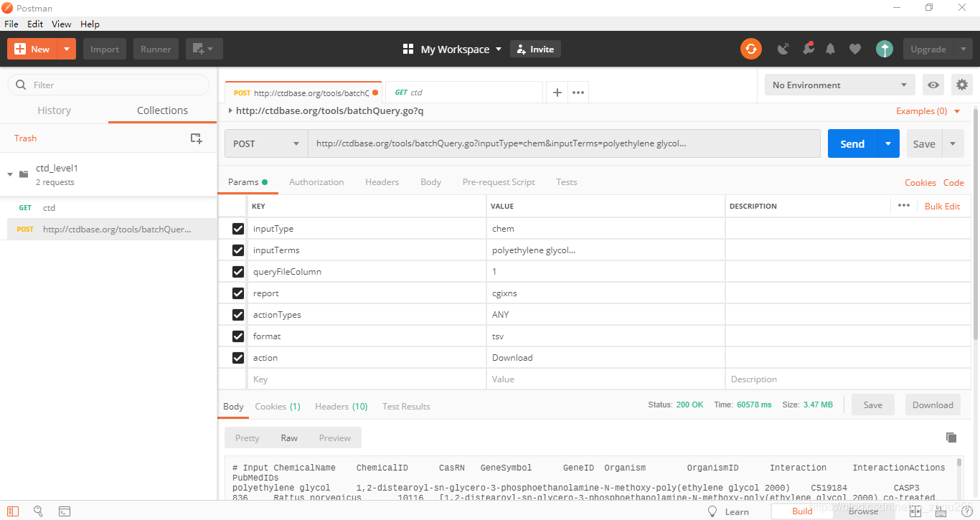Open the Runner button
Image resolution: width=980 pixels, height=520 pixels.
click(x=156, y=49)
